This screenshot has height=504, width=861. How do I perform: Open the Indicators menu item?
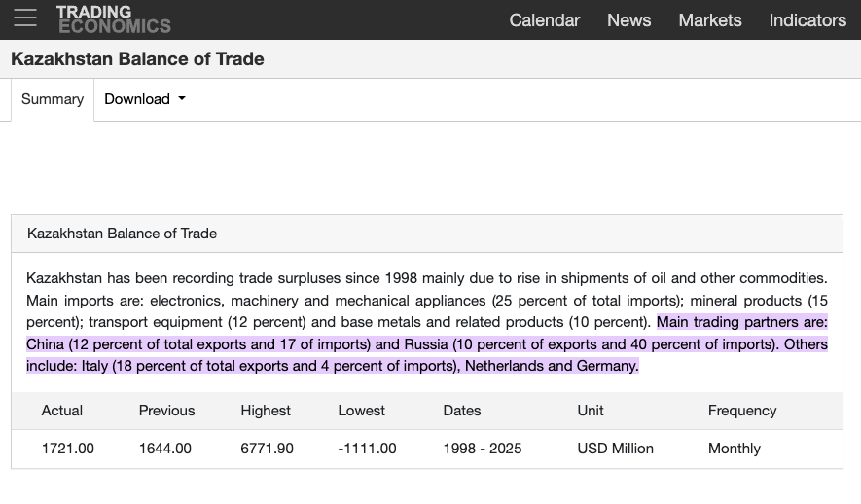(x=807, y=19)
